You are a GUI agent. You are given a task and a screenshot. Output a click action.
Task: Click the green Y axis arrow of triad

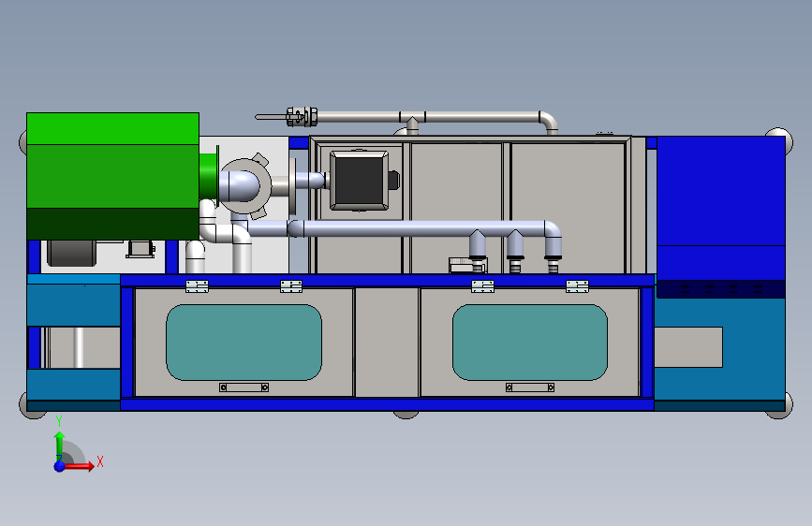pos(60,445)
